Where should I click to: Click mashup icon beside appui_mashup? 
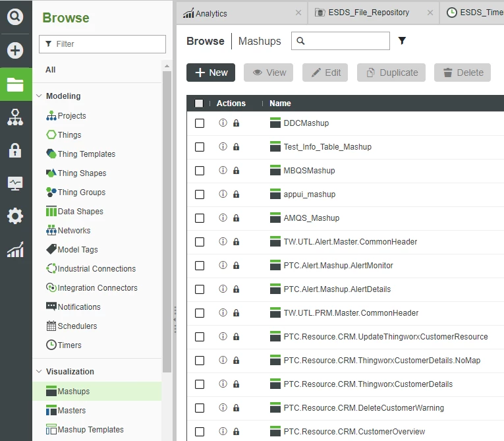275,194
